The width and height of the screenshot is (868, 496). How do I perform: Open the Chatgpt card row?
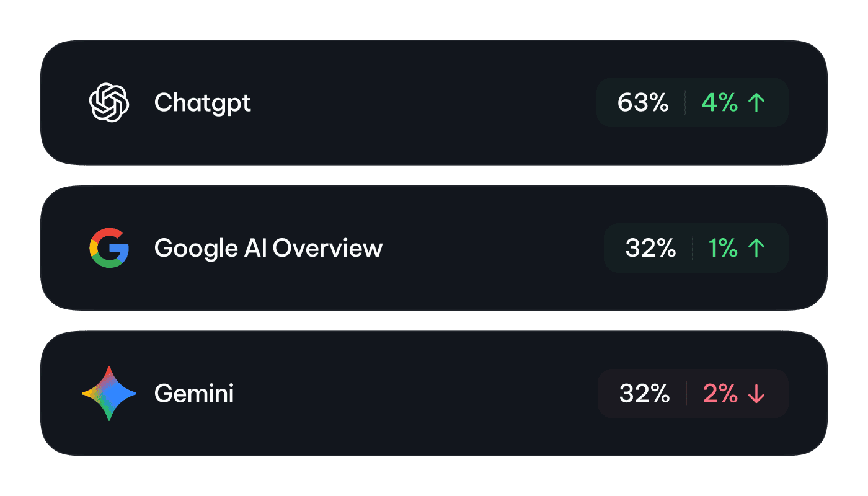click(434, 102)
